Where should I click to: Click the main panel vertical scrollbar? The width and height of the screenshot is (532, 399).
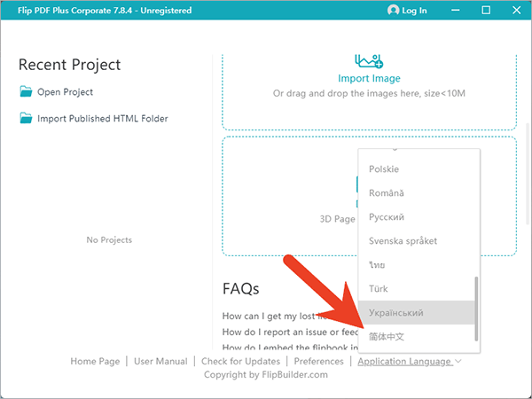[528, 174]
